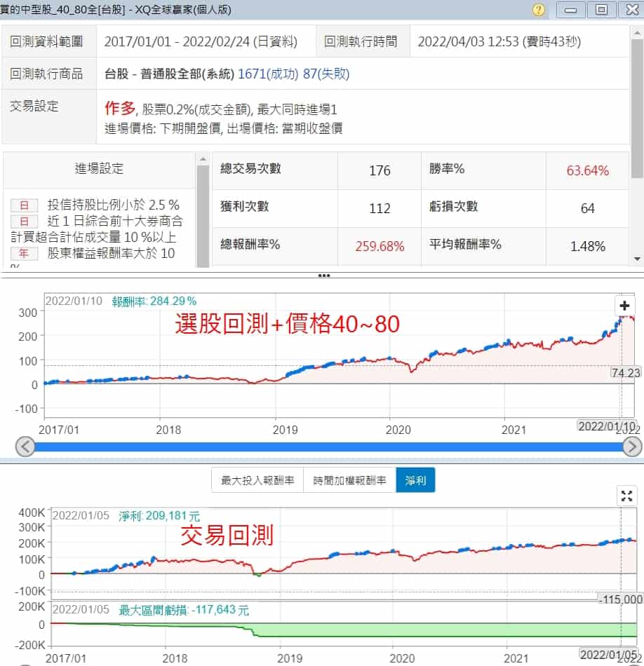Click the blue chart time range slider

[328, 447]
